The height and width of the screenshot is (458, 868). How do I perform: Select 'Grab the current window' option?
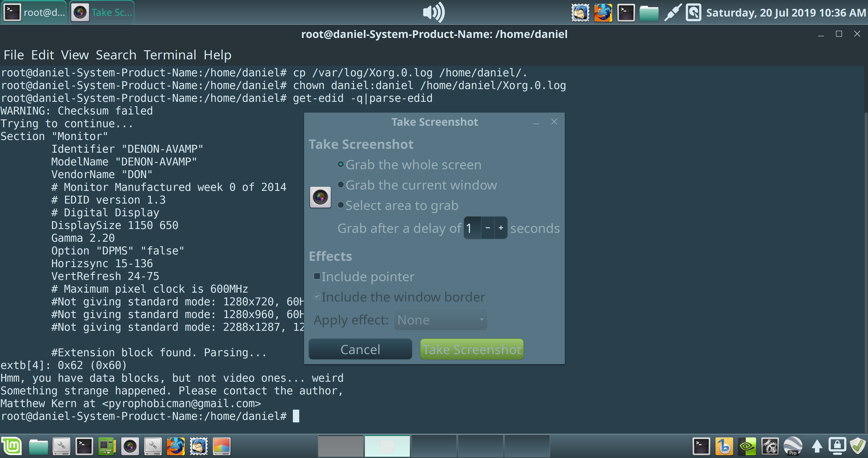417,185
